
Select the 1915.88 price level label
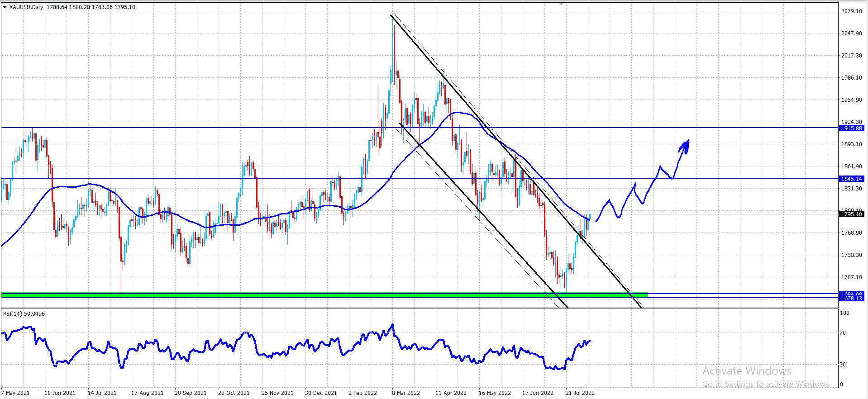pos(851,128)
